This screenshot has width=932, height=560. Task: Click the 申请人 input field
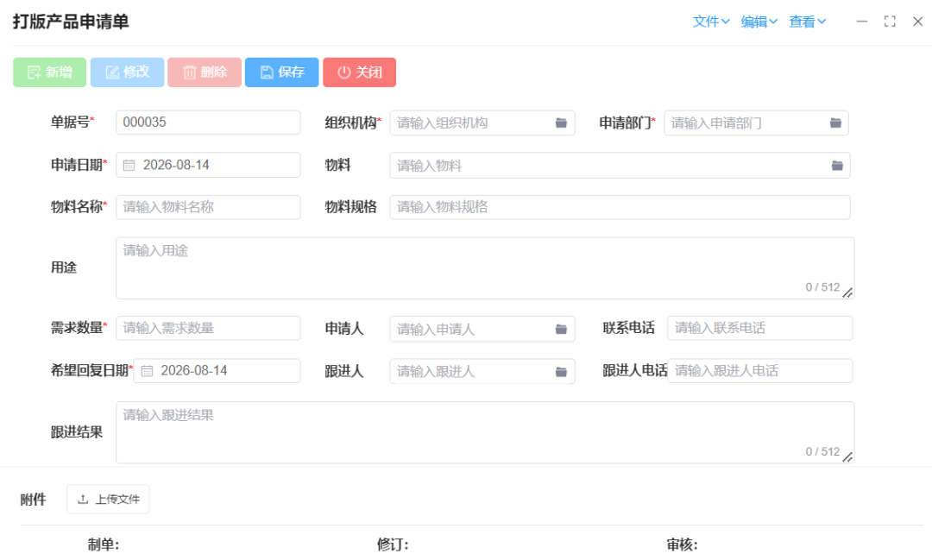(482, 330)
